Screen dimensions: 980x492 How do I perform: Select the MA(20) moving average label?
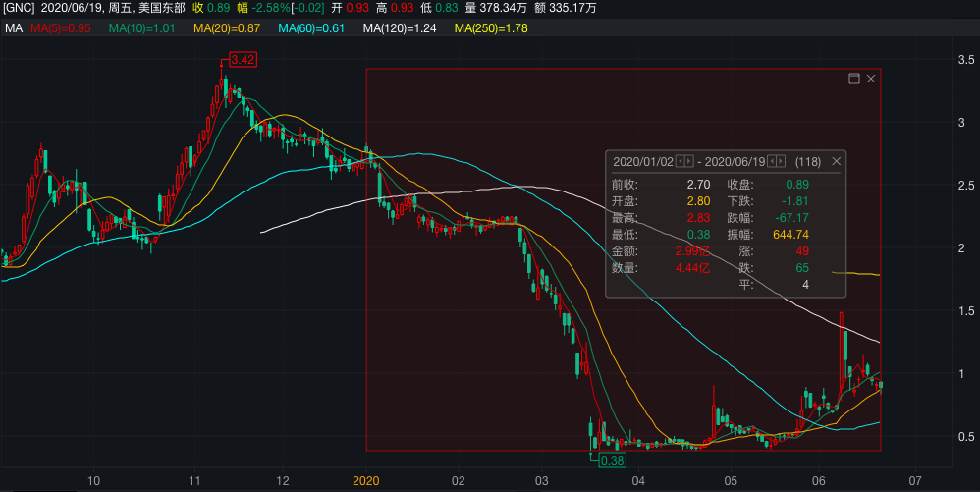click(226, 28)
